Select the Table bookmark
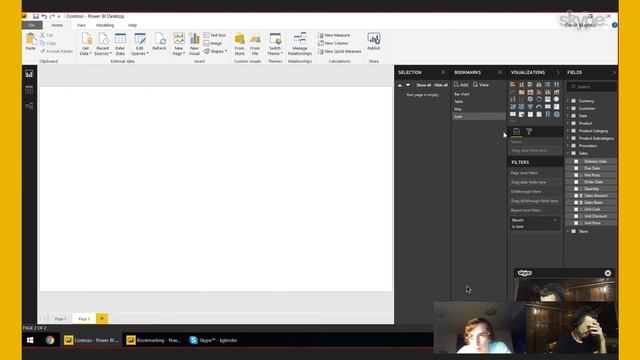The width and height of the screenshot is (640, 360). click(x=479, y=102)
